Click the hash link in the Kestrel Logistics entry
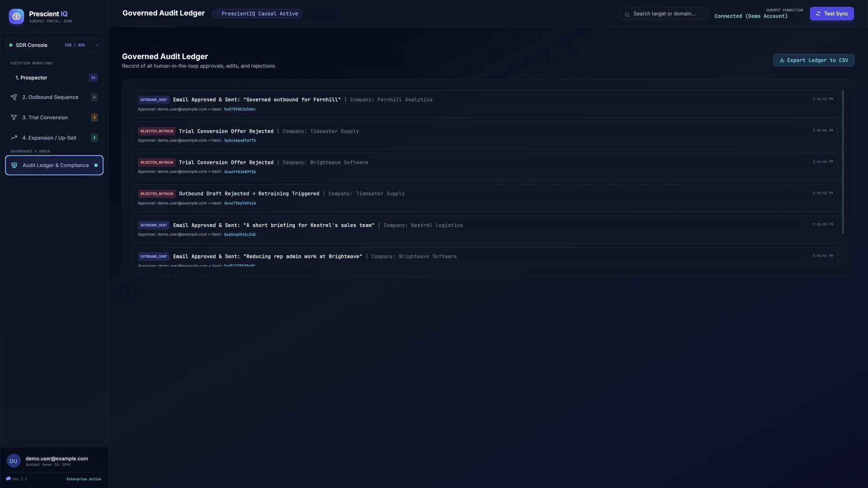868x488 pixels. (x=240, y=235)
